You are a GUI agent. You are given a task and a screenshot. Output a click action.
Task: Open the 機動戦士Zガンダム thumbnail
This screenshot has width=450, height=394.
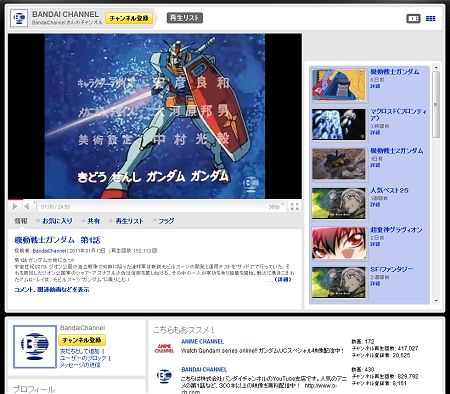point(339,164)
